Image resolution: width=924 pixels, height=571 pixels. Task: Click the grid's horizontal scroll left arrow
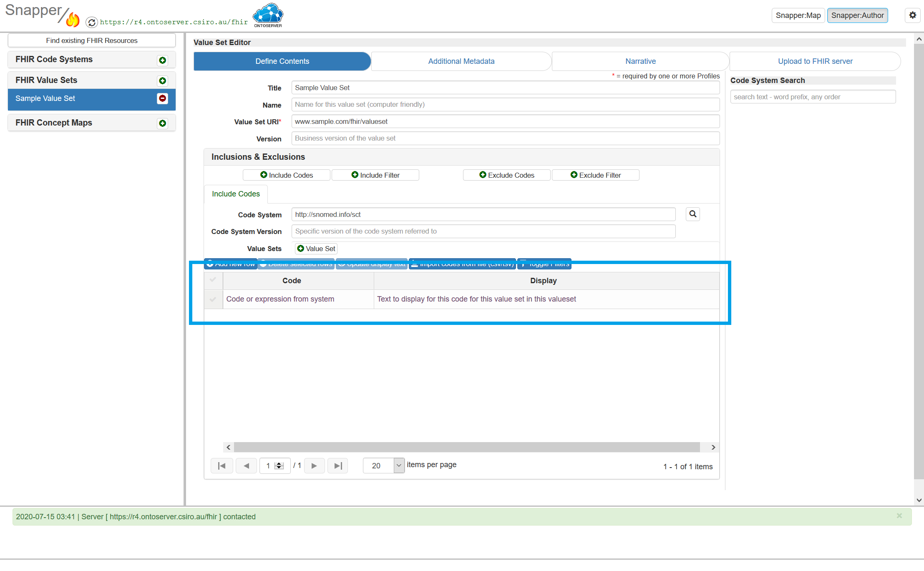click(x=229, y=447)
